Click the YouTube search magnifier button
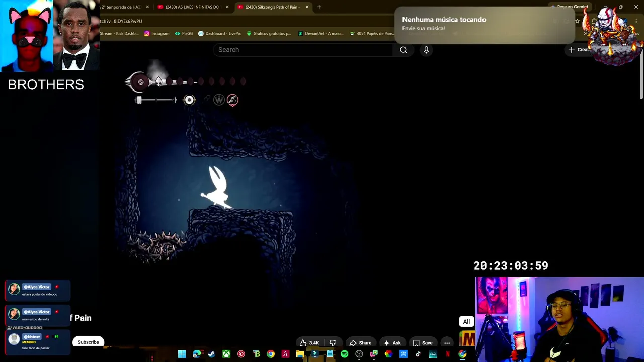The width and height of the screenshot is (644, 362). pyautogui.click(x=404, y=50)
